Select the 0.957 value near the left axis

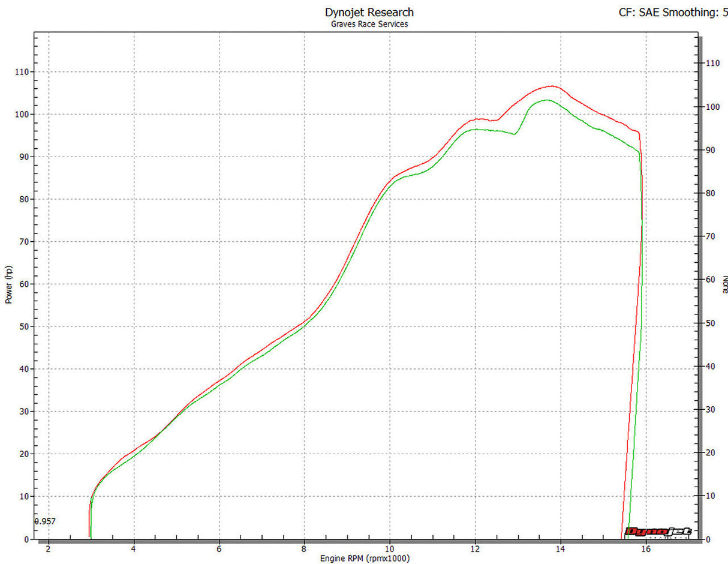45,521
